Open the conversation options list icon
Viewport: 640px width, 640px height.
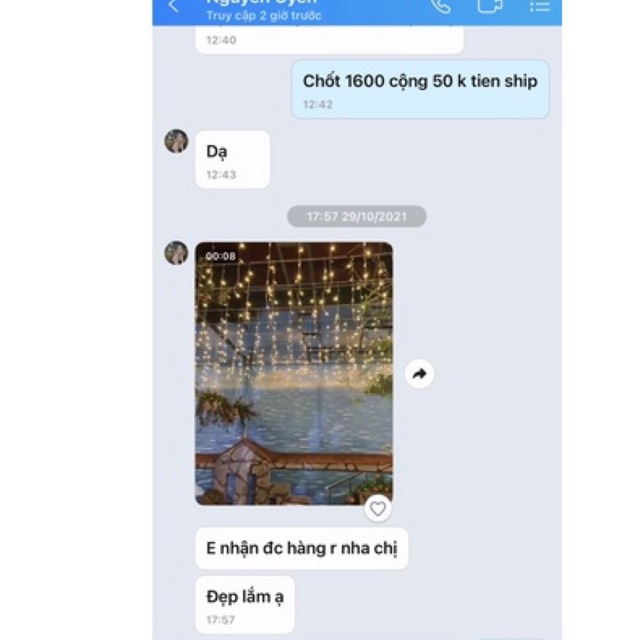(x=540, y=6)
